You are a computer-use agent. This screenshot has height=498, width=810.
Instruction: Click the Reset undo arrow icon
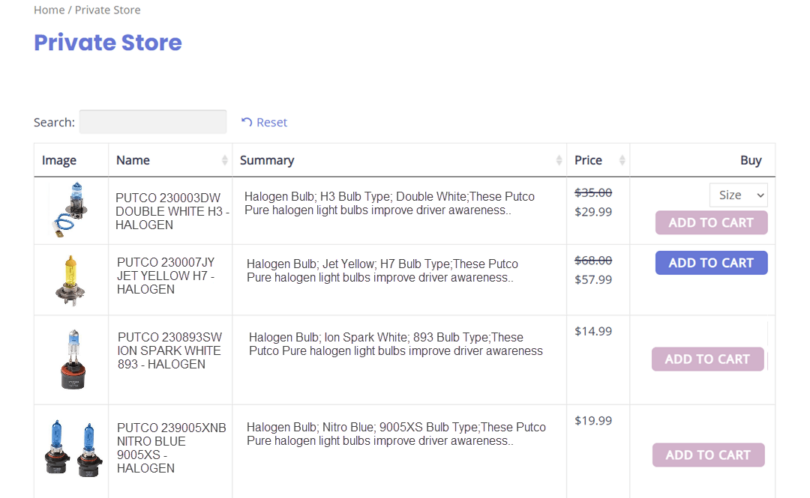coord(247,122)
